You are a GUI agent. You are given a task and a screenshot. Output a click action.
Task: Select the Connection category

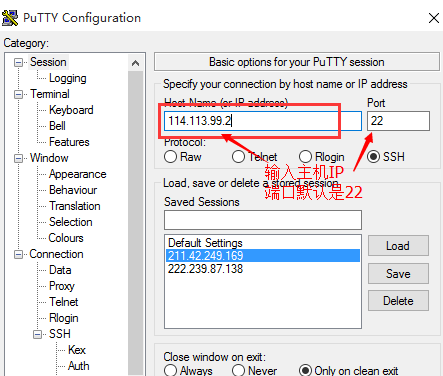[56, 254]
